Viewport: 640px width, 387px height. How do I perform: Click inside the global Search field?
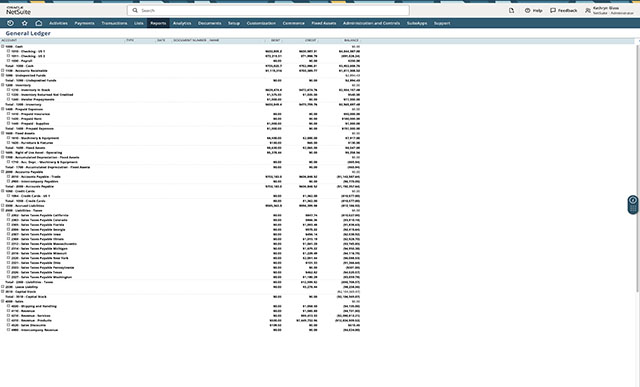(x=268, y=11)
